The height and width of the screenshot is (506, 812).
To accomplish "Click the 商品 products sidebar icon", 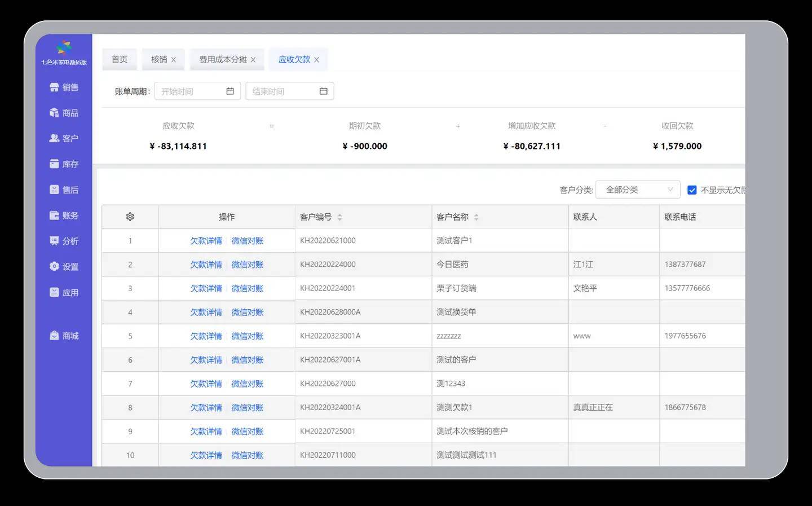I will point(54,113).
